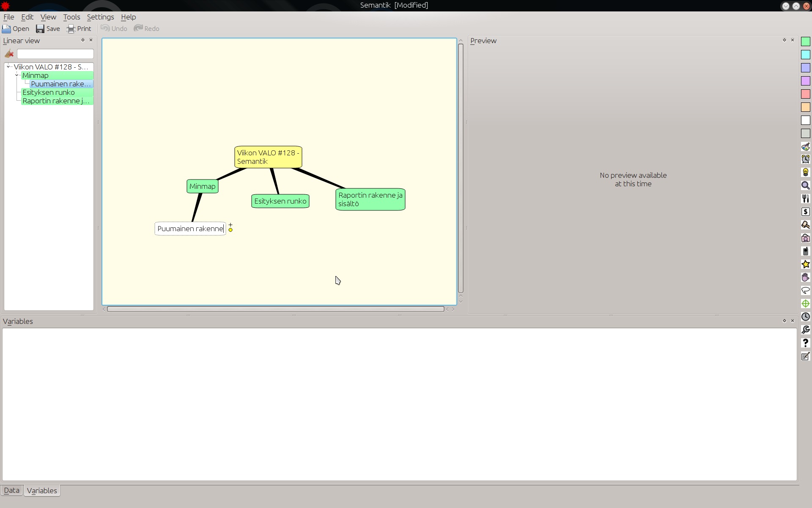Click the Open toolbar button
Viewport: 812px width, 508px height.
(16, 28)
